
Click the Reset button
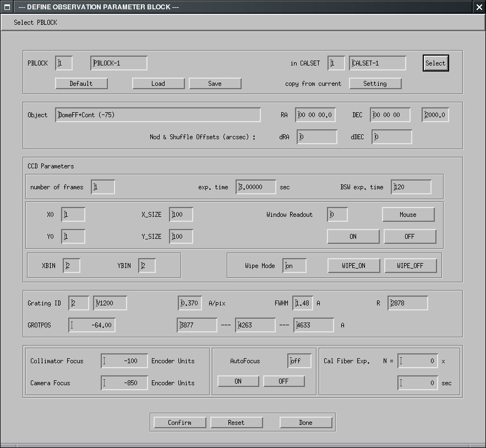point(236,423)
